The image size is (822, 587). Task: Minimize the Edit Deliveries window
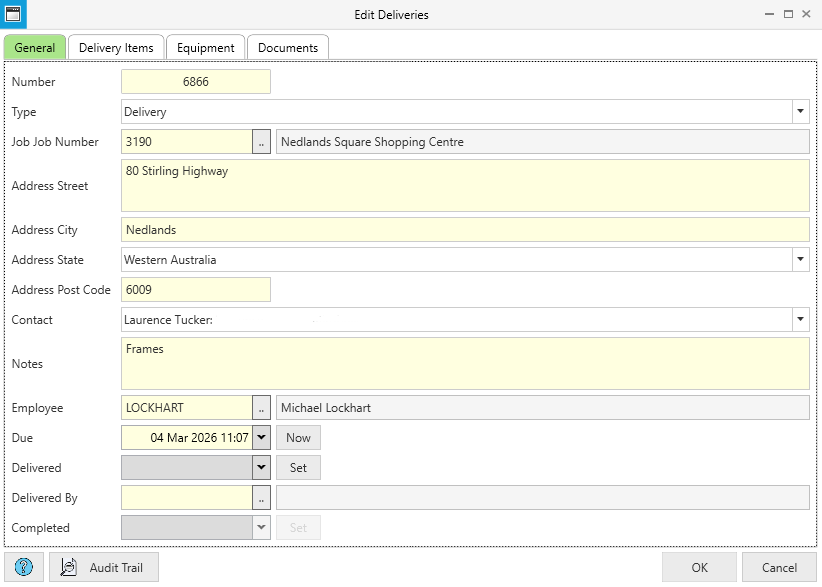(x=769, y=15)
